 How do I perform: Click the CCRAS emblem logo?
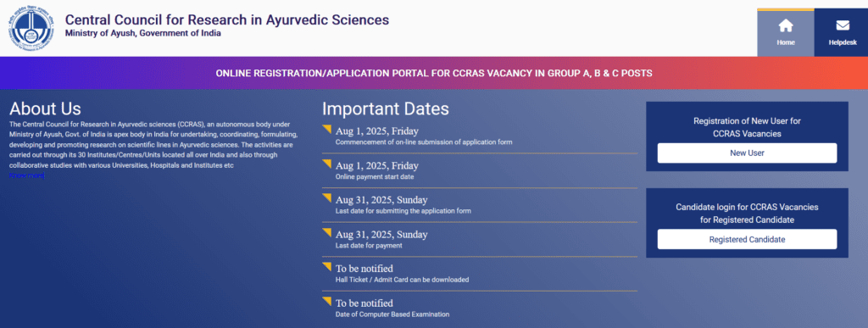[x=33, y=28]
